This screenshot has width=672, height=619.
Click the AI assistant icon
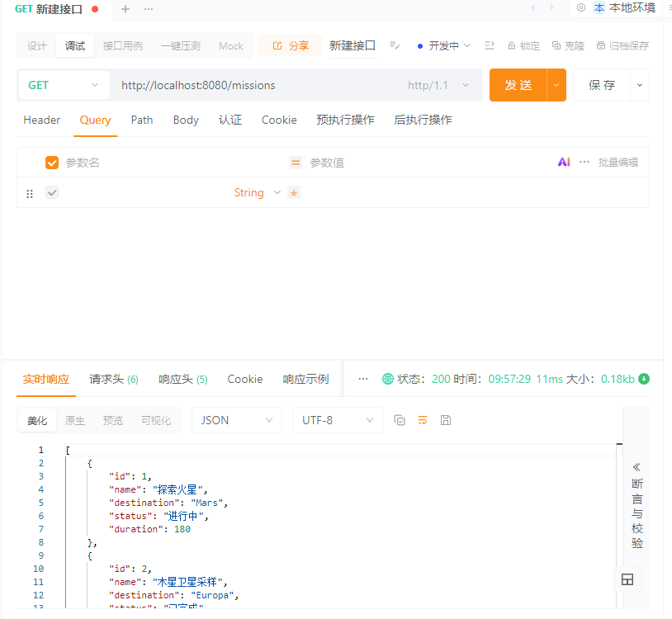pos(564,162)
